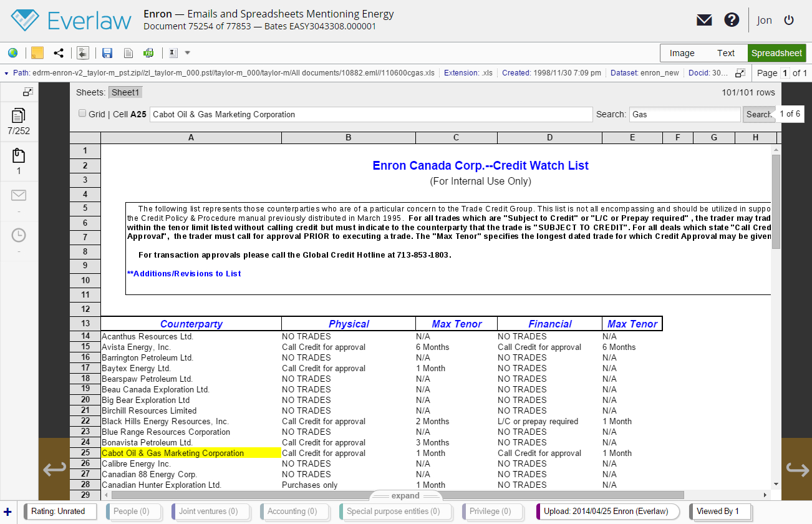Save the document using the floppy disk icon

(107, 53)
